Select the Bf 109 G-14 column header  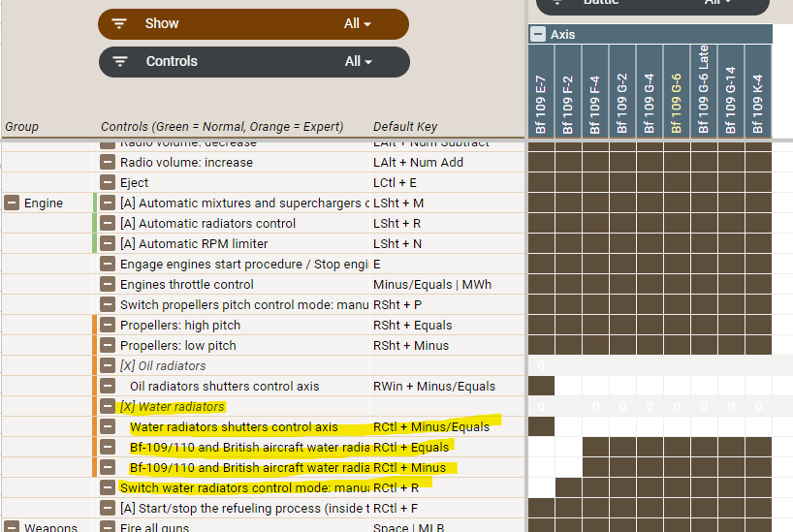[x=731, y=91]
